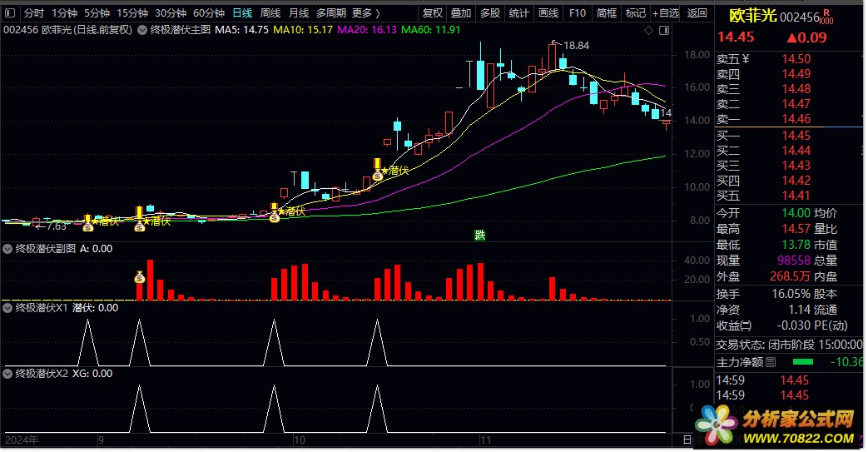
Task: Click the 标记 mark button
Action: click(x=636, y=12)
